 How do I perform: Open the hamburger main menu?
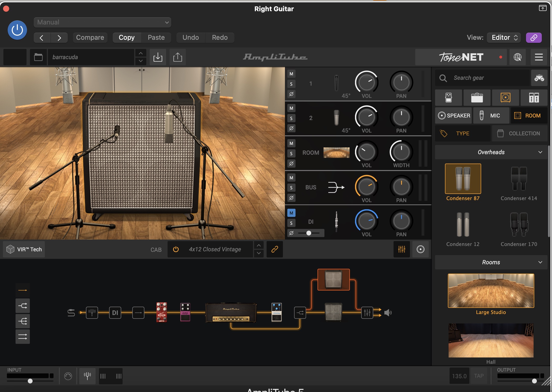coord(539,57)
